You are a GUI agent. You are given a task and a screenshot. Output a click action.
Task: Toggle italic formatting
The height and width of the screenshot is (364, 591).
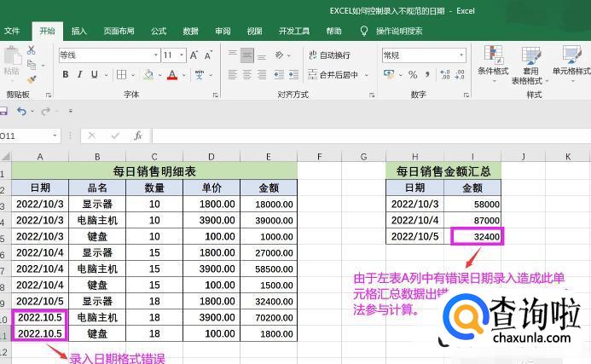pyautogui.click(x=79, y=75)
